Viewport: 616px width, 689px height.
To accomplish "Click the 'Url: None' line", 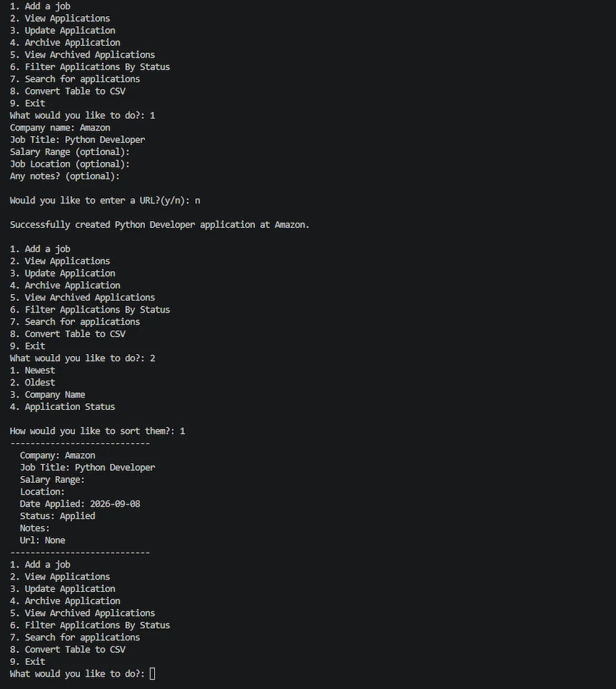I will (43, 540).
